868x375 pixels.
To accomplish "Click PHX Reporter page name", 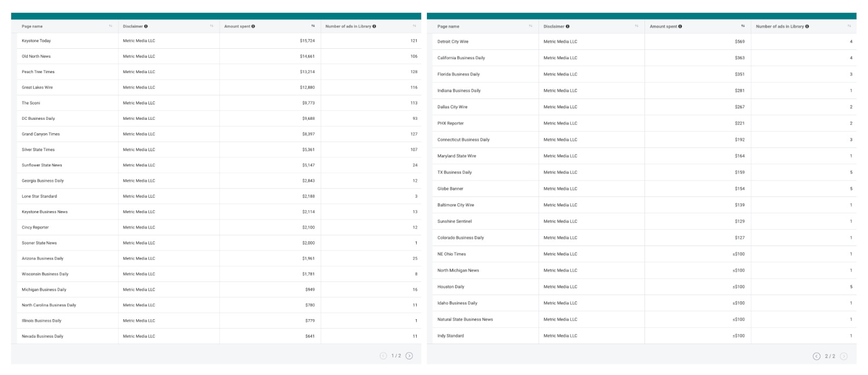I will (x=450, y=123).
